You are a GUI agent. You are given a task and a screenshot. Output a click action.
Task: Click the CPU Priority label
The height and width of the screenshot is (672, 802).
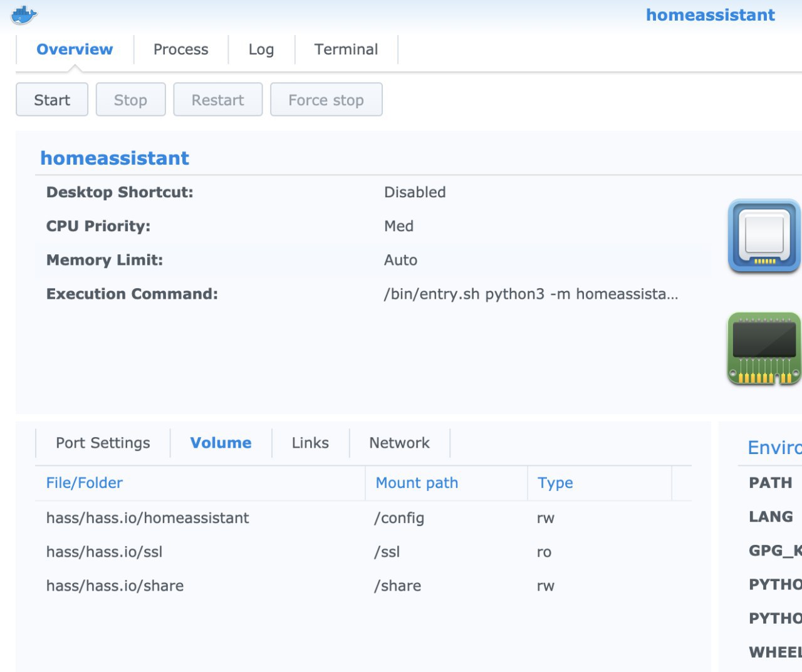tap(98, 226)
